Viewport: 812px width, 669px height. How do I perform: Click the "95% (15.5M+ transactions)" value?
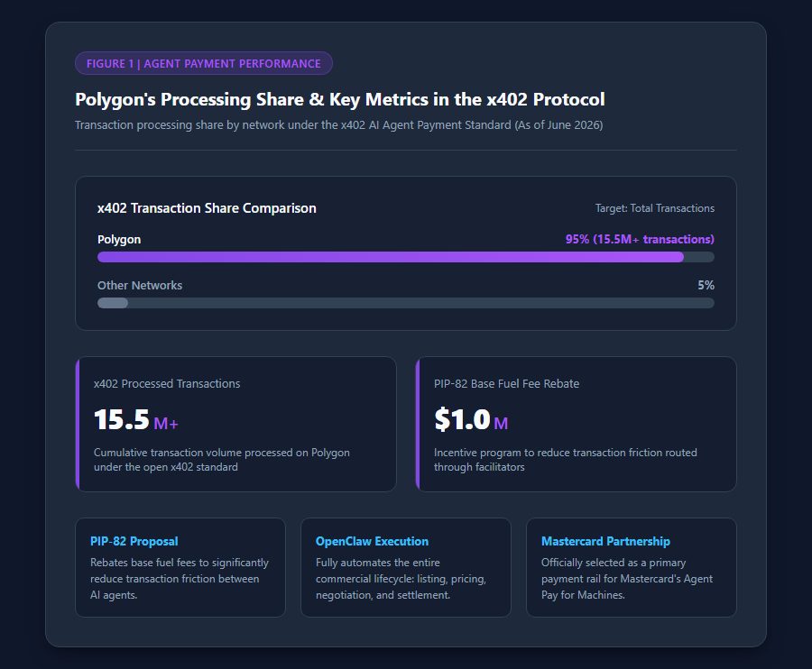[640, 239]
